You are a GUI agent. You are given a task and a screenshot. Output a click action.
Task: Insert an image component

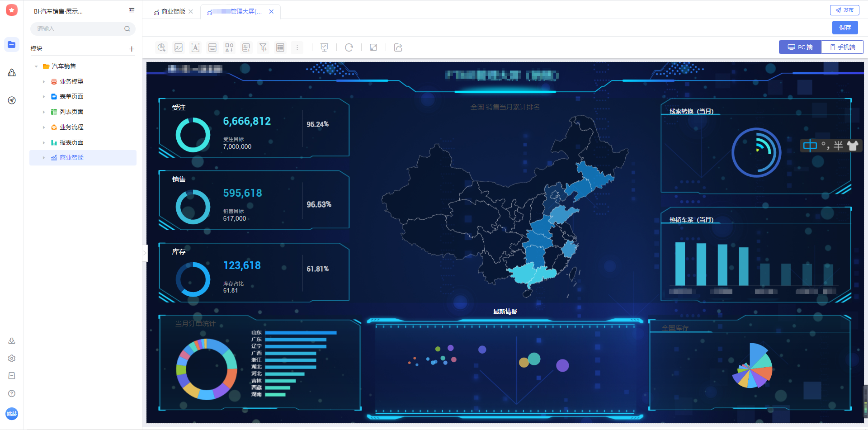click(x=178, y=47)
